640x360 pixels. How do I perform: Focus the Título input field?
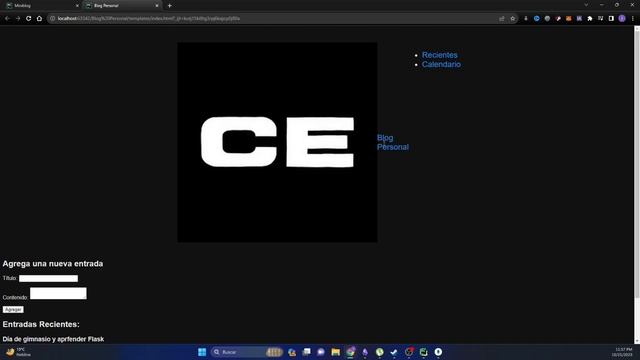click(48, 278)
